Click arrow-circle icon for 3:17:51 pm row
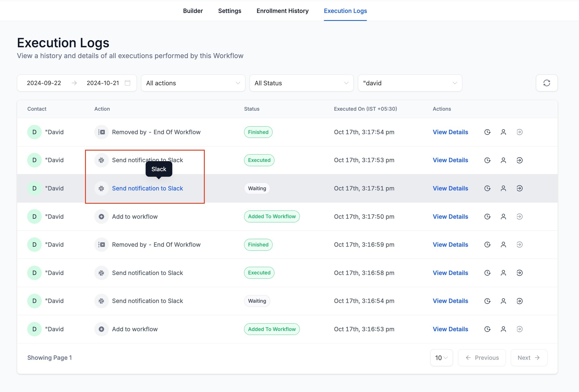This screenshot has width=579, height=392. [519, 188]
